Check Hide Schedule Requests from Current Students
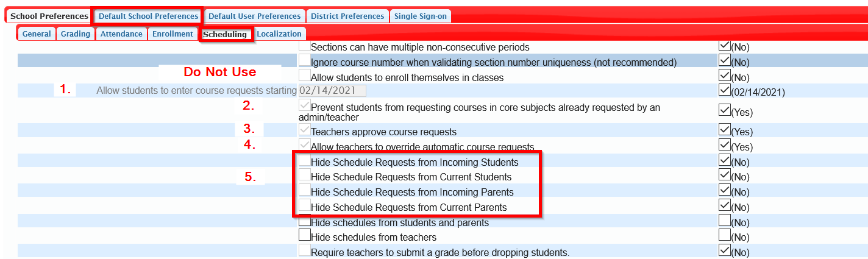This screenshot has height=259, width=868. tap(304, 175)
